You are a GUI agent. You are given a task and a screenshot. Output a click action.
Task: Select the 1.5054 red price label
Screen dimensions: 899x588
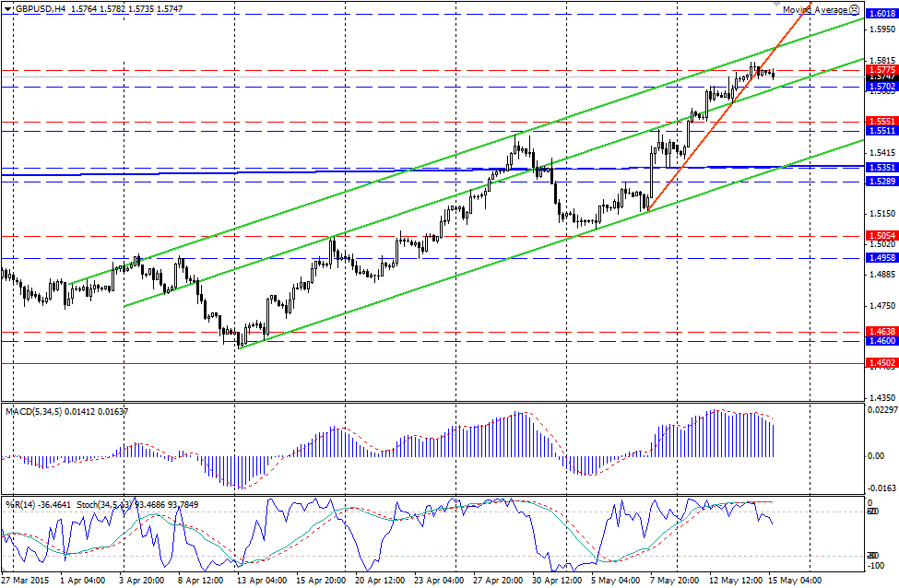click(882, 236)
